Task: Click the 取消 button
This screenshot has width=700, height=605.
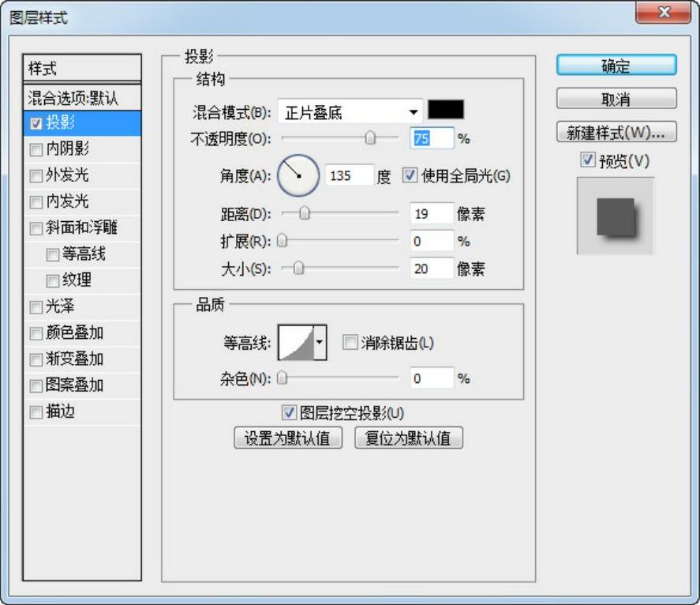Action: tap(616, 100)
